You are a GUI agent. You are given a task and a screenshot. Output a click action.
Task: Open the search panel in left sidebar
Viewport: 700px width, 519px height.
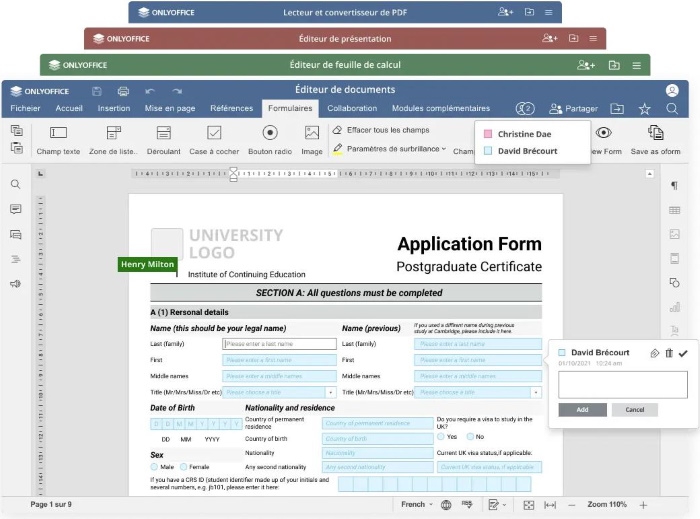tap(16, 184)
